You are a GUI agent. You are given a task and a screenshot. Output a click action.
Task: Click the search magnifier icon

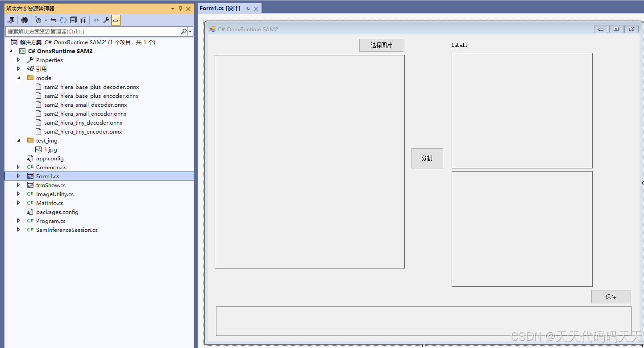(x=183, y=32)
